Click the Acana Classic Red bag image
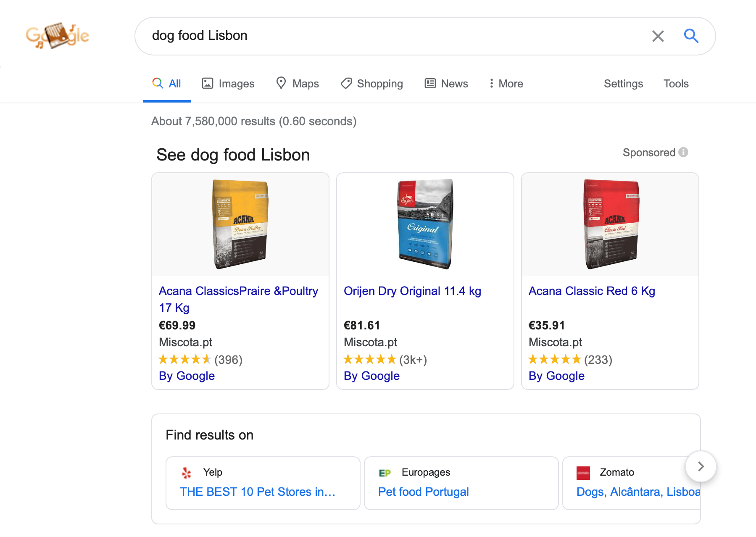Screen dimensions: 756x537 [x=611, y=224]
